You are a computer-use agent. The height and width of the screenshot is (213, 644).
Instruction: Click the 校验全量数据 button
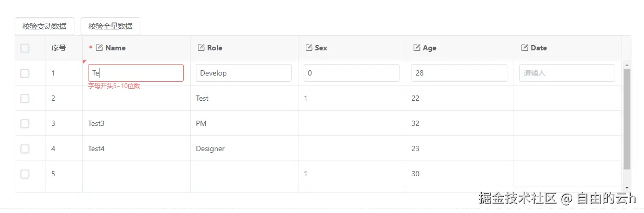110,26
